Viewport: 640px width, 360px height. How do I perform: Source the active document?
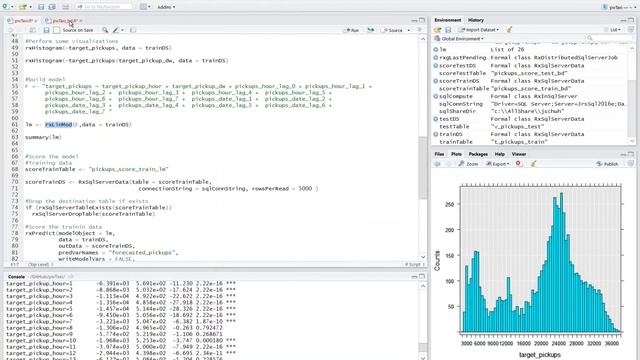click(393, 30)
